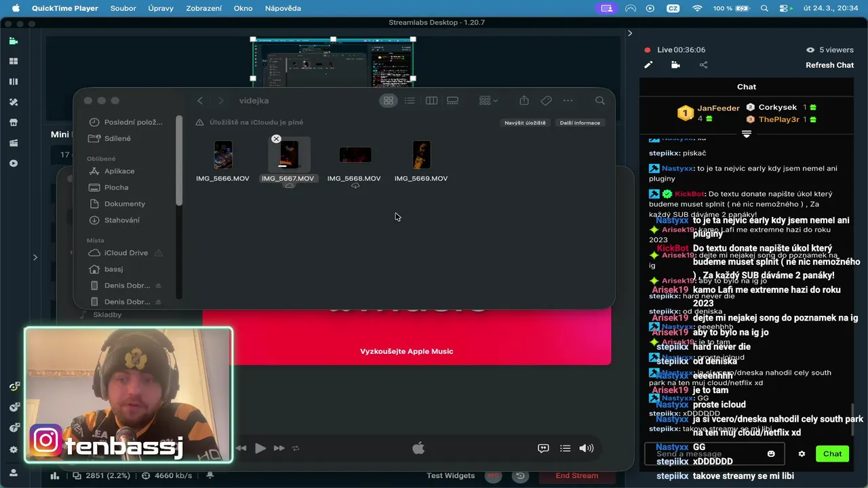Image resolution: width=868 pixels, height=488 pixels.
Task: Click the edit stream info pencil
Action: (648, 65)
